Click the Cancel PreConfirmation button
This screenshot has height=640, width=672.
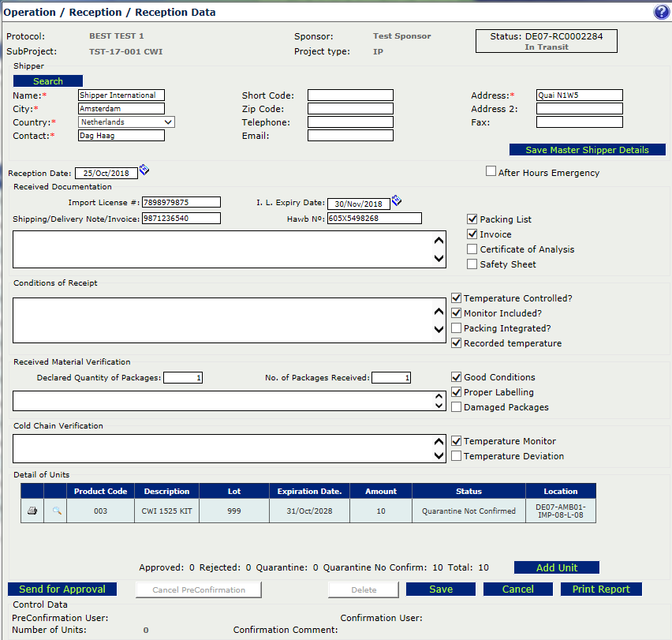tap(199, 589)
